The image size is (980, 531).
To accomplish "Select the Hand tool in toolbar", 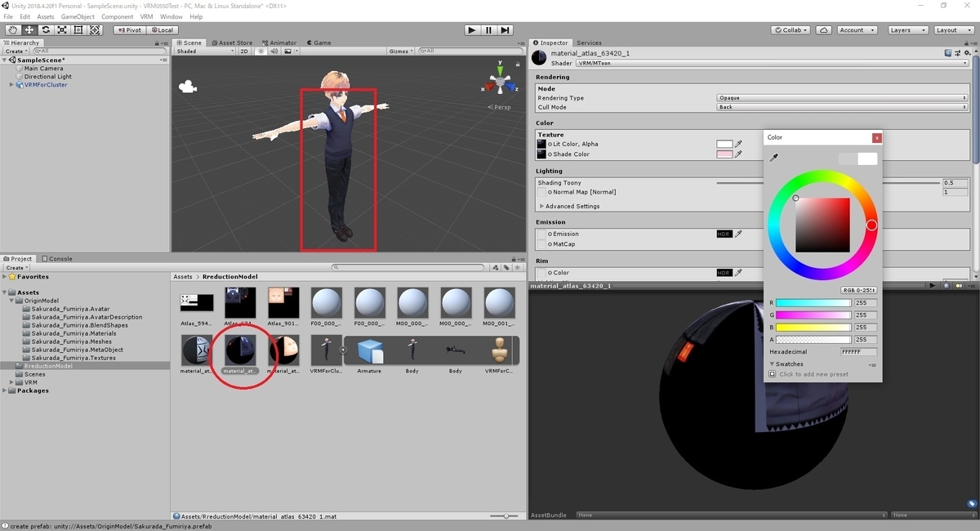I will (x=13, y=30).
